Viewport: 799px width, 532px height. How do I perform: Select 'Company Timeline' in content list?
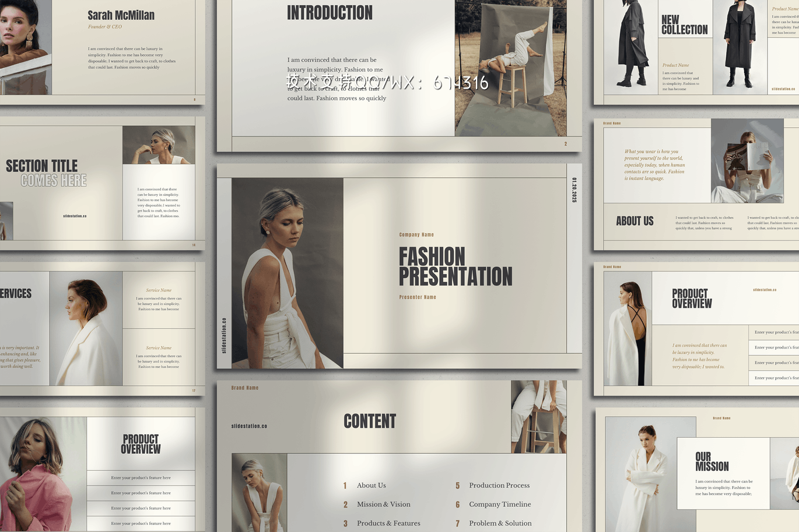point(500,505)
